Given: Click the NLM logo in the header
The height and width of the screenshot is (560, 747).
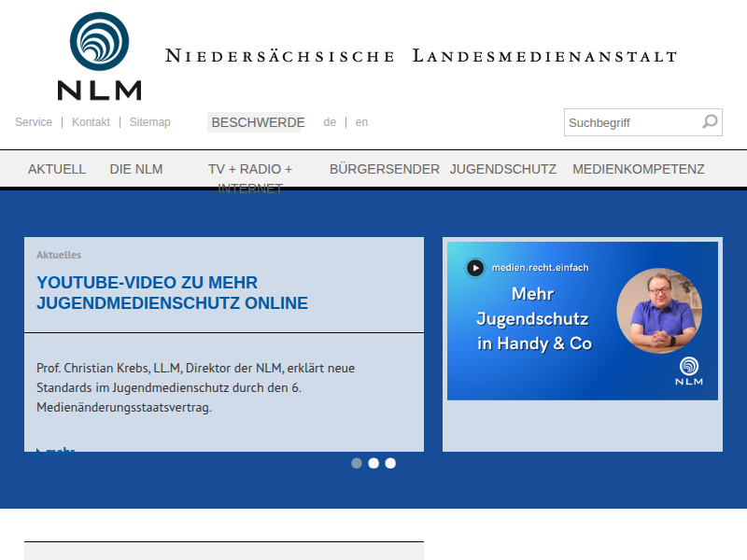Looking at the screenshot, I should tap(99, 56).
